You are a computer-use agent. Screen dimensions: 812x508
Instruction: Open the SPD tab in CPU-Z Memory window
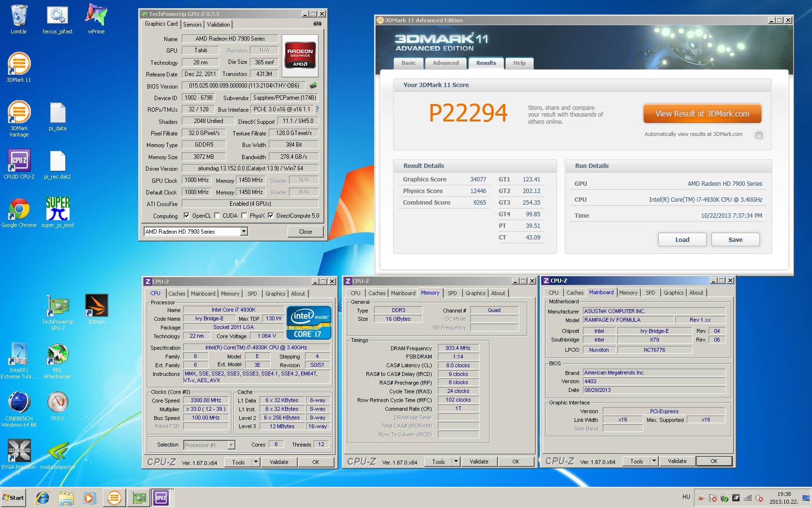pyautogui.click(x=452, y=293)
